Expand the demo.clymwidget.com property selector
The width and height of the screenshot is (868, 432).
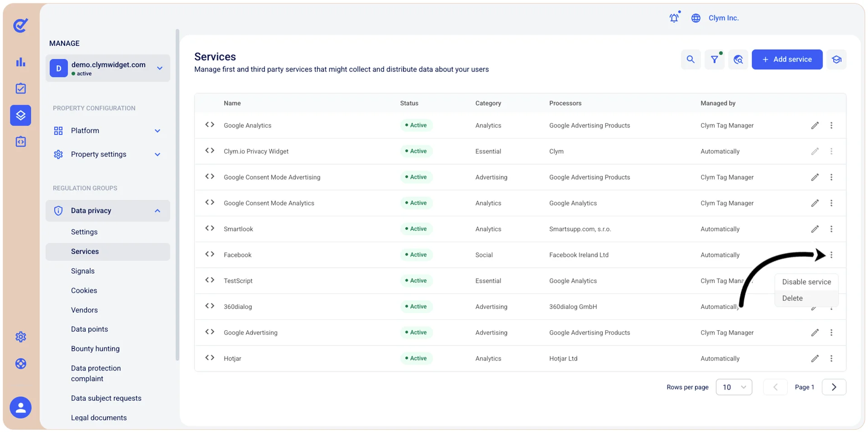[108, 68]
